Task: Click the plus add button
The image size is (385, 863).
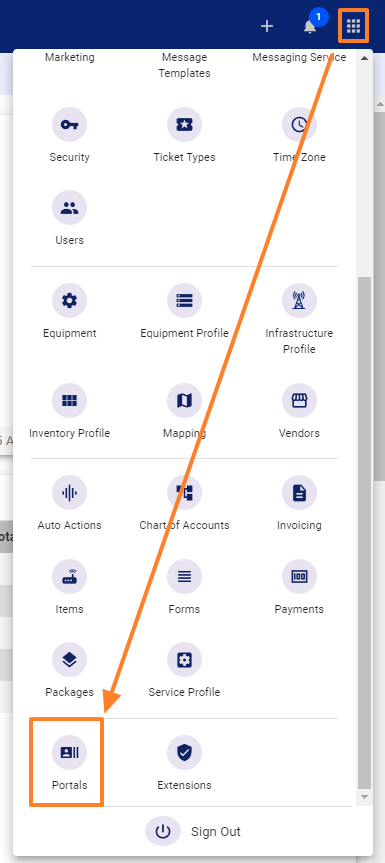Action: tap(267, 26)
